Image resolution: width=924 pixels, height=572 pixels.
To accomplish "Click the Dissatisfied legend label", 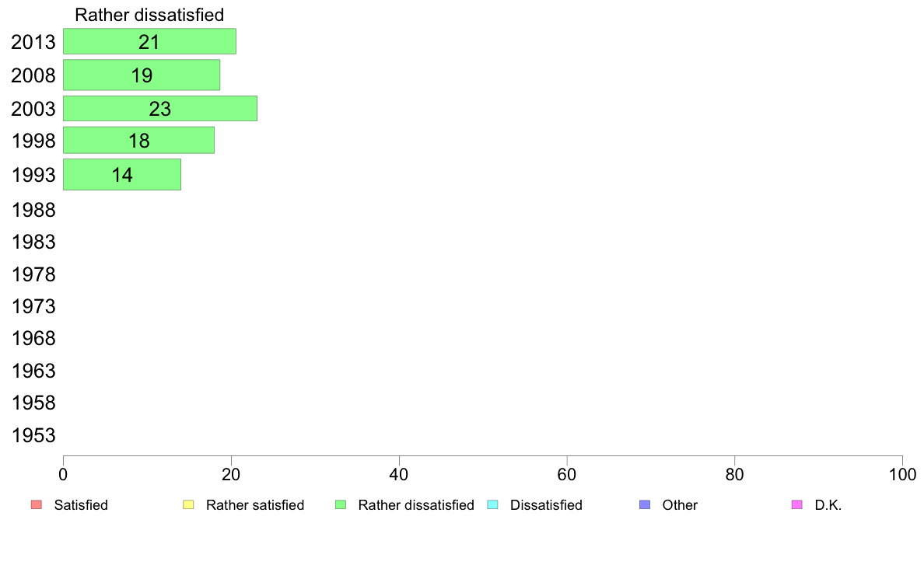I will [546, 505].
